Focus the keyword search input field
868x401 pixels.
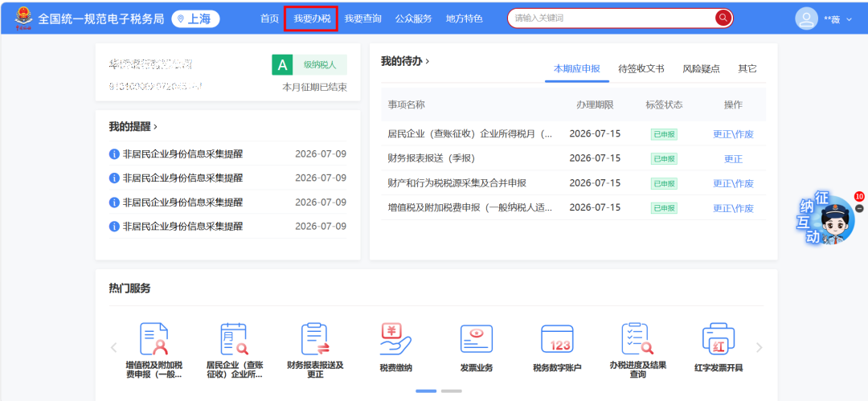(612, 18)
